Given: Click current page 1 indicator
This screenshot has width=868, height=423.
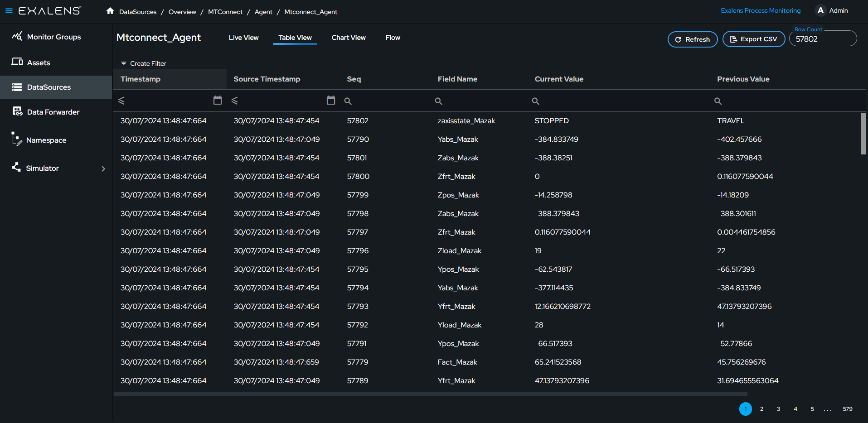Looking at the screenshot, I should (746, 409).
